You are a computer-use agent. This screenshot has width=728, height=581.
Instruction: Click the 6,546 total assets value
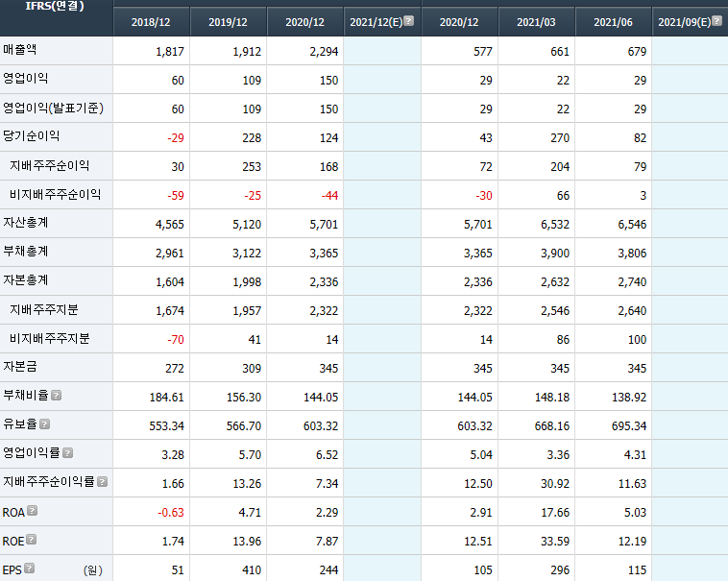(x=632, y=224)
